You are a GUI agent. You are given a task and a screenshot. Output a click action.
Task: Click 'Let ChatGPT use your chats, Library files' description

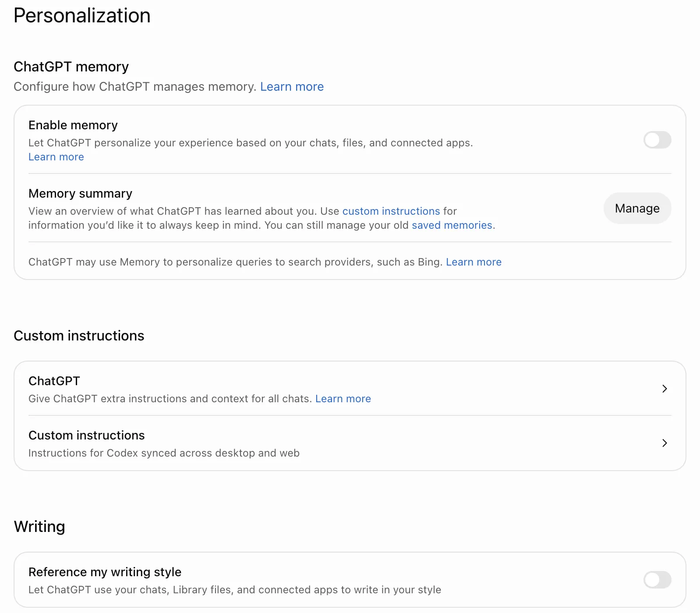pos(235,590)
